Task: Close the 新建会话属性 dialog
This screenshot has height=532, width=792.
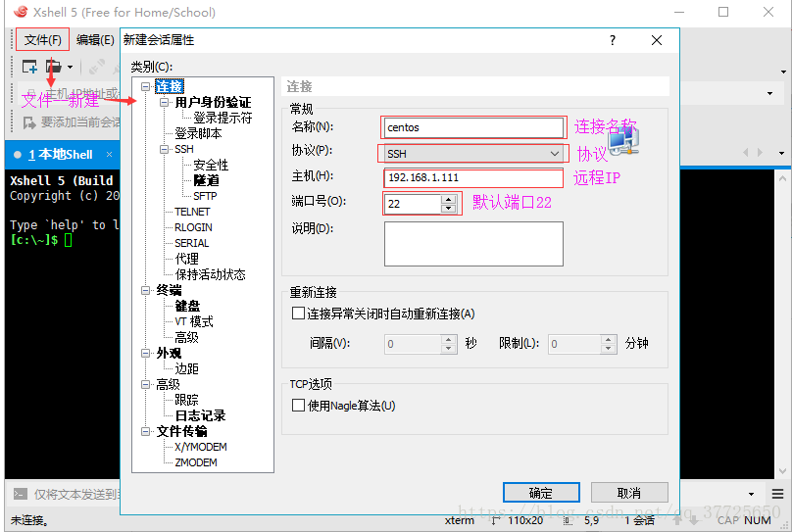Action: click(x=657, y=40)
